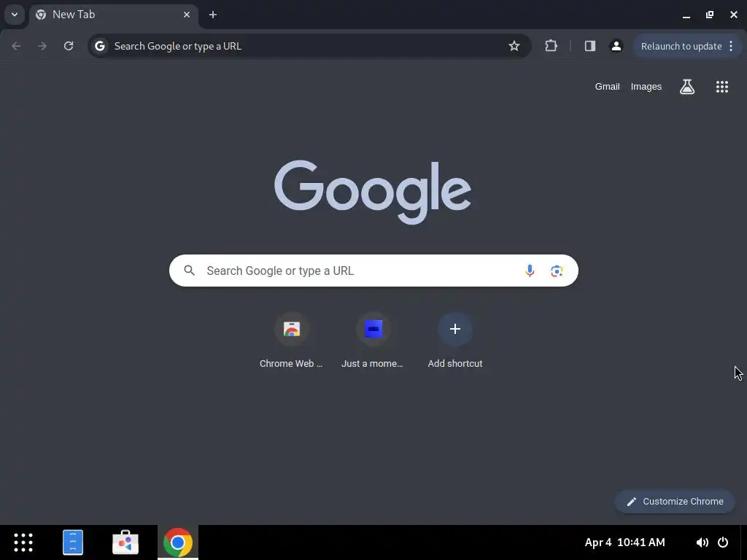747x560 pixels.
Task: Toggle the side panel icon
Action: click(x=589, y=46)
